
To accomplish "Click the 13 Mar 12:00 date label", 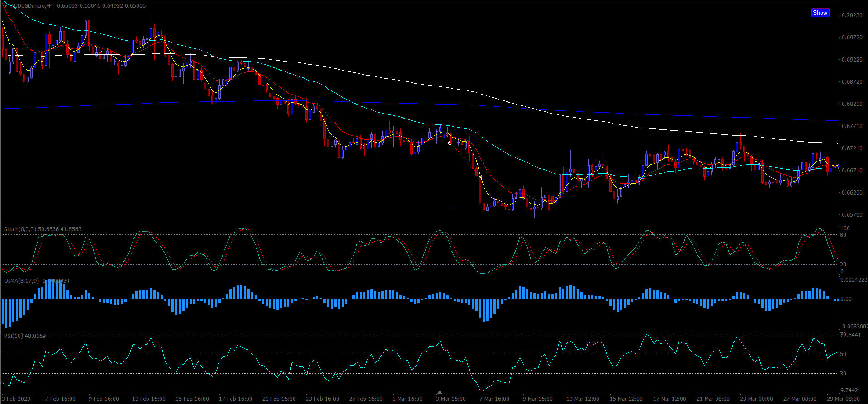I will tap(583, 399).
